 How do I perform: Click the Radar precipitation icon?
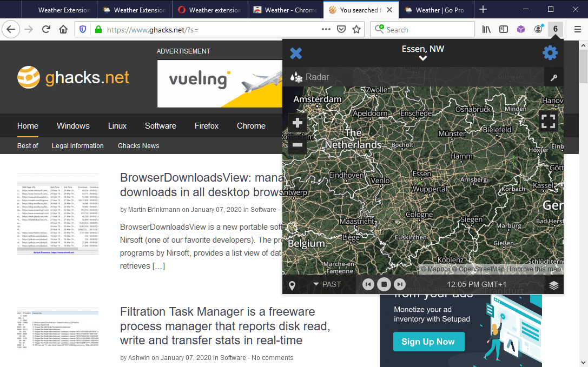[295, 77]
